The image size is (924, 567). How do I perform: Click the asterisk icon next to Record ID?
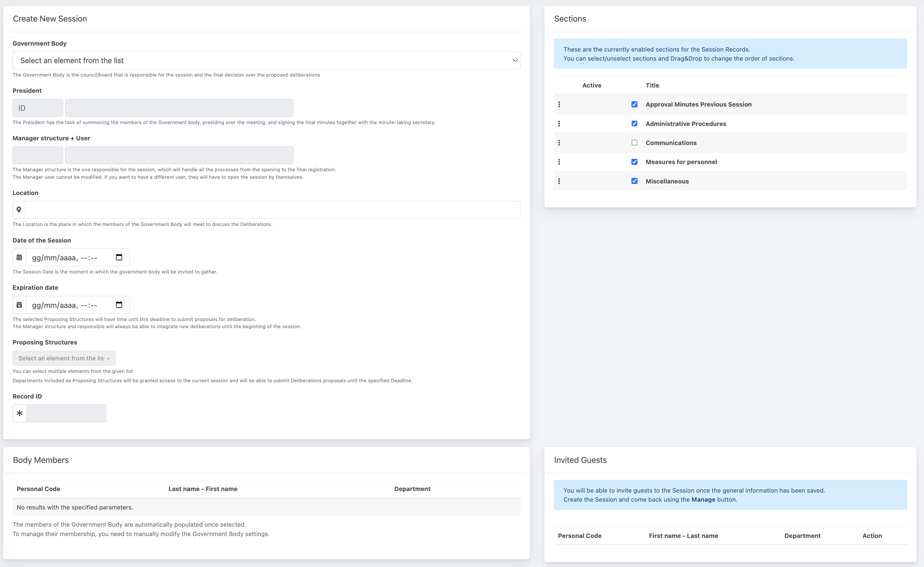(x=19, y=413)
